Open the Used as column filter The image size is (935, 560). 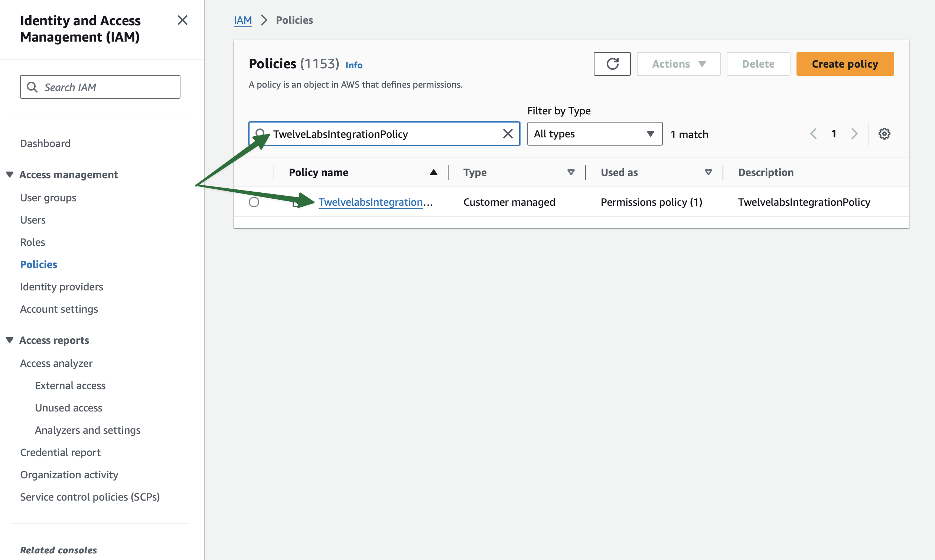(708, 172)
